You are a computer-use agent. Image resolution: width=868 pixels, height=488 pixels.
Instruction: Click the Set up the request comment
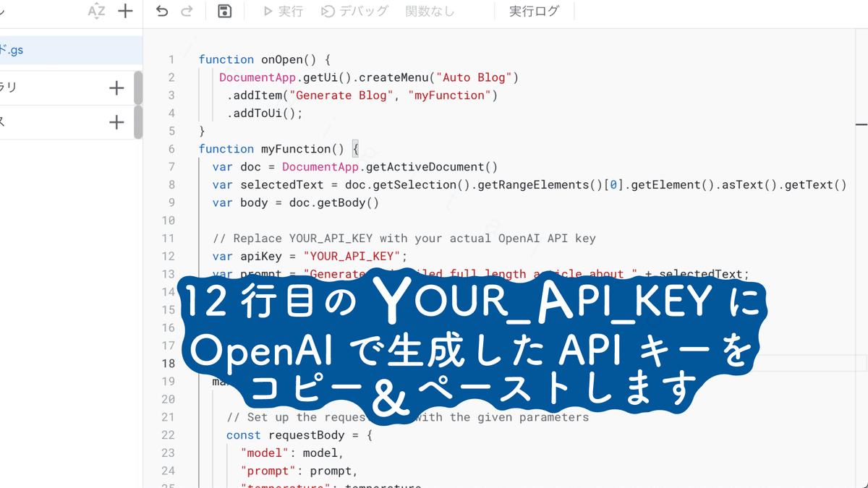tap(407, 417)
